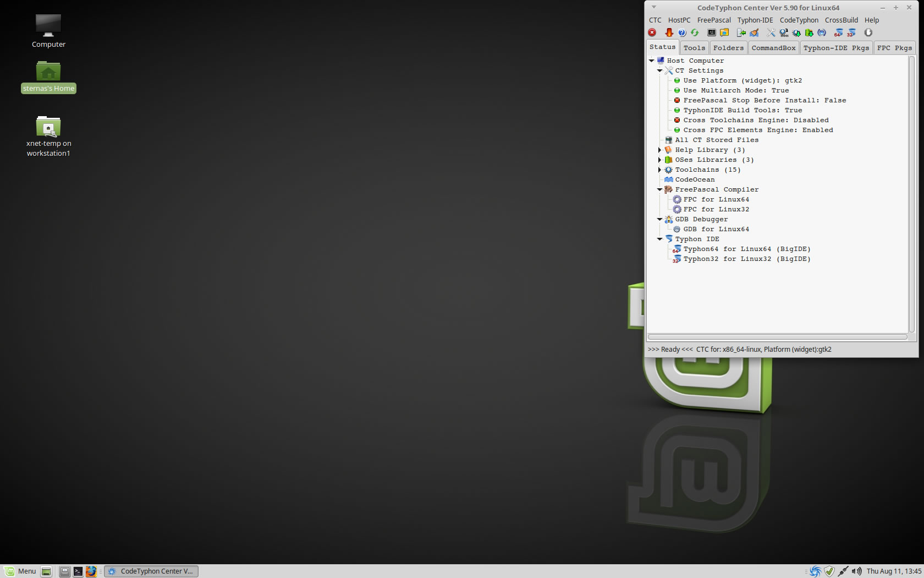Click the gear with green download arrow icon
The height and width of the screenshot is (578, 924).
click(x=796, y=32)
